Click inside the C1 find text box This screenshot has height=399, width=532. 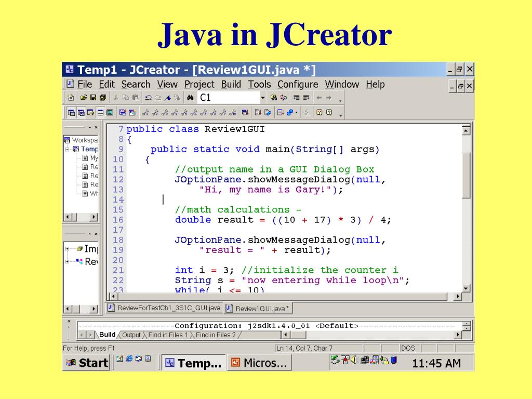click(229, 98)
